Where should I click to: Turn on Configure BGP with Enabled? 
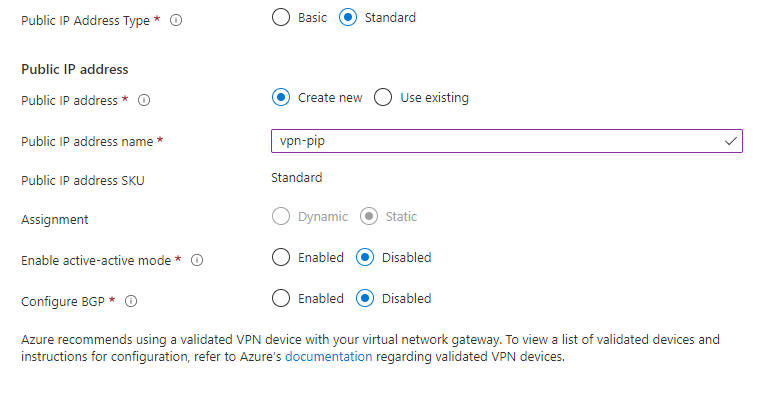pyautogui.click(x=281, y=298)
